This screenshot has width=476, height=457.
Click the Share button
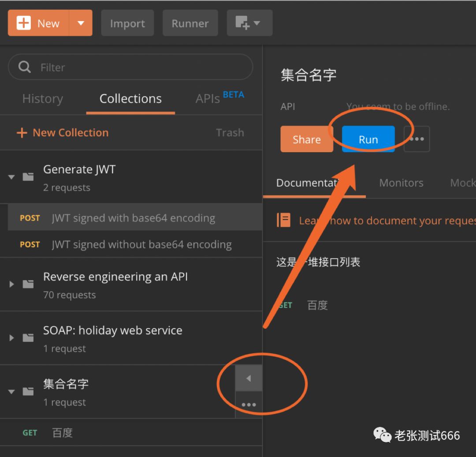click(x=307, y=139)
